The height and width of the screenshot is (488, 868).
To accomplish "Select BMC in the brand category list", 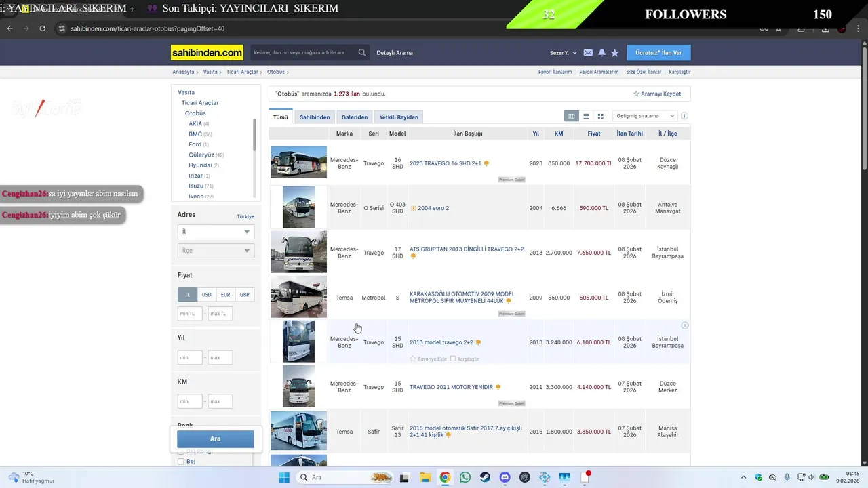I will pyautogui.click(x=195, y=134).
